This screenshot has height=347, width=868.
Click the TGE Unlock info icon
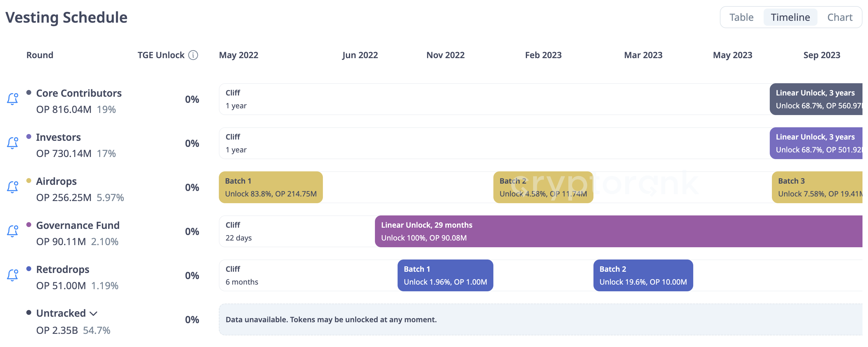pyautogui.click(x=193, y=55)
